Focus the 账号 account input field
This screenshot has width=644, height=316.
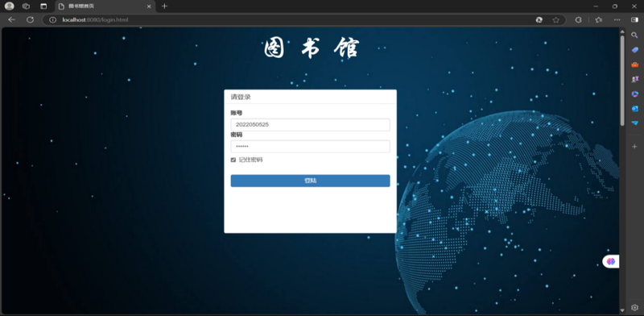coord(310,125)
